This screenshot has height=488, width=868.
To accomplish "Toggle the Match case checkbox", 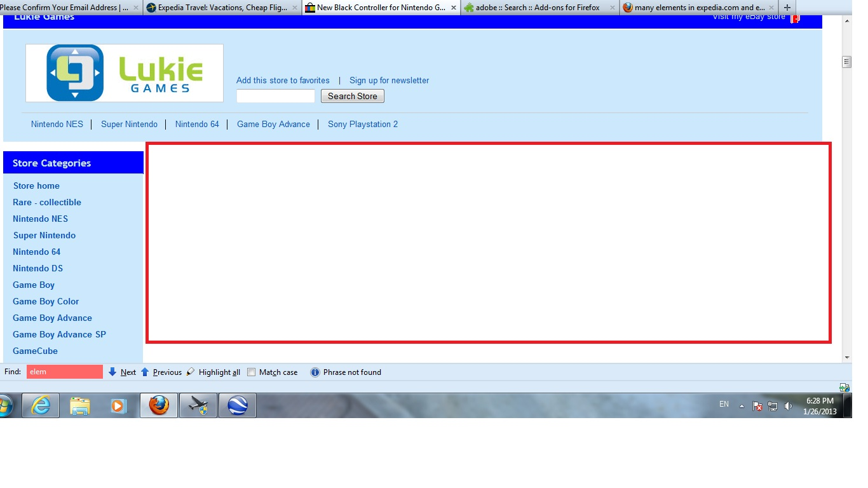I will pyautogui.click(x=252, y=372).
